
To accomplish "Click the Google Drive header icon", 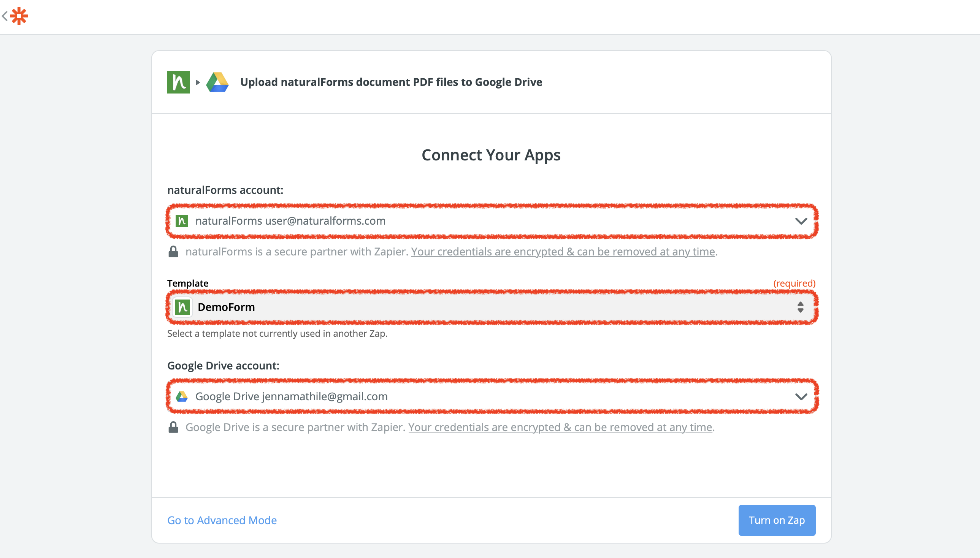I will [217, 82].
